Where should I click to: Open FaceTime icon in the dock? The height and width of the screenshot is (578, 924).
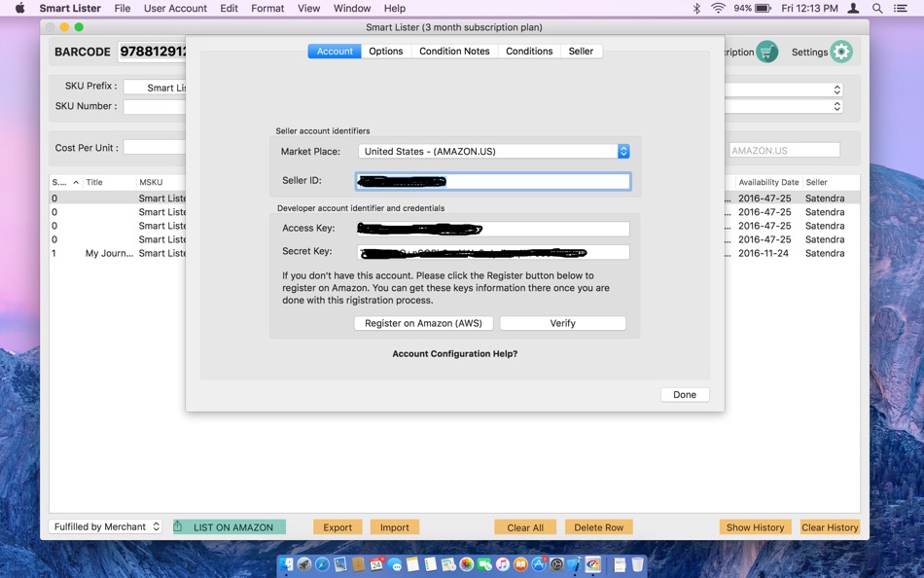click(x=484, y=564)
